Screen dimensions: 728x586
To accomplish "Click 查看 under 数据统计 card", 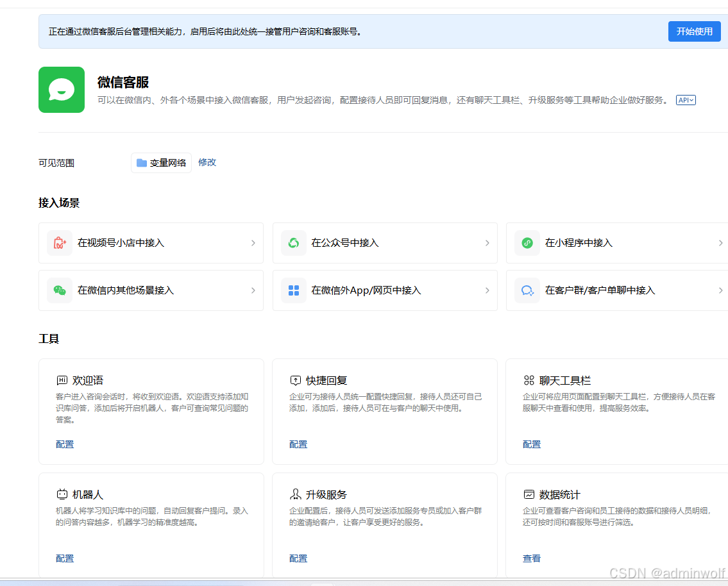I will click(x=532, y=558).
